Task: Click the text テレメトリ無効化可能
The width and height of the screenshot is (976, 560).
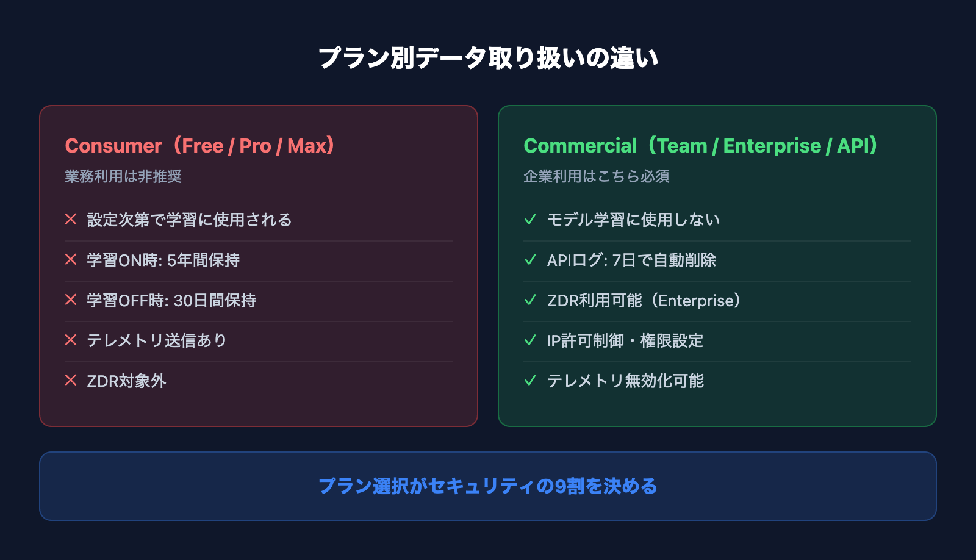Action: pos(625,381)
